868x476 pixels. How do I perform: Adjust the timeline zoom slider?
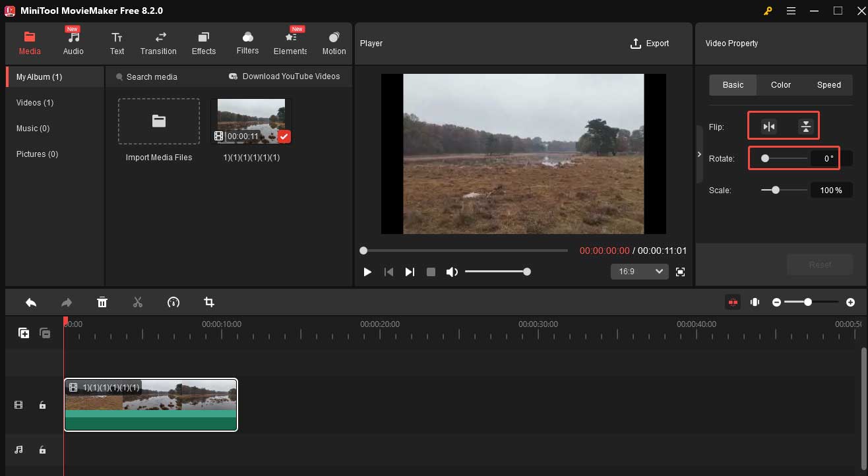811,302
